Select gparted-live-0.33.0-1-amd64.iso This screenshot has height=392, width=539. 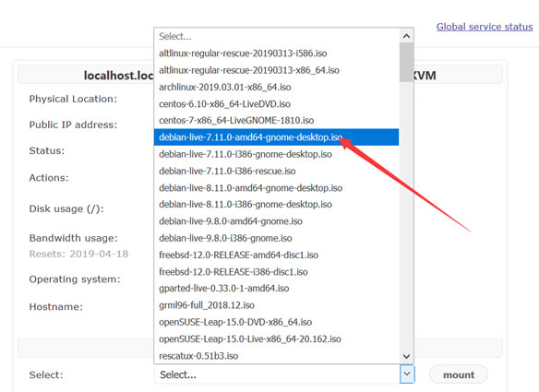click(x=276, y=288)
